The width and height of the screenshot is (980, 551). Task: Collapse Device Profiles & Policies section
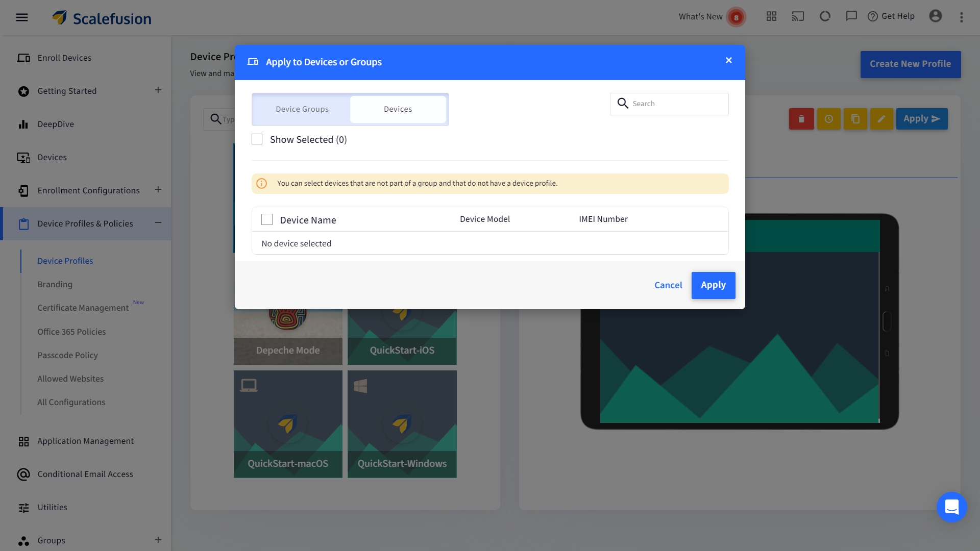pos(158,223)
